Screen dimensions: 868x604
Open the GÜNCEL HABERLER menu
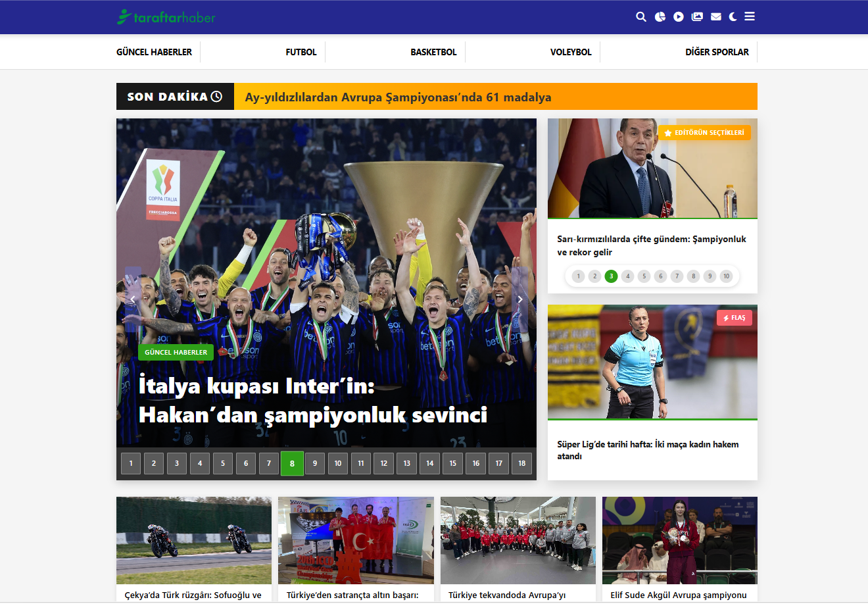point(155,52)
